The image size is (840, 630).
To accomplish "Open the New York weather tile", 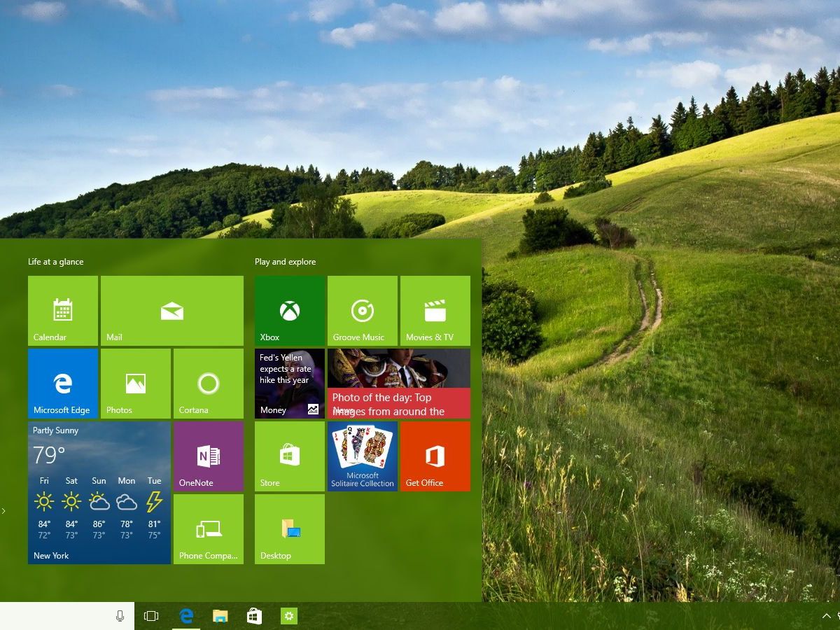I will coord(99,493).
